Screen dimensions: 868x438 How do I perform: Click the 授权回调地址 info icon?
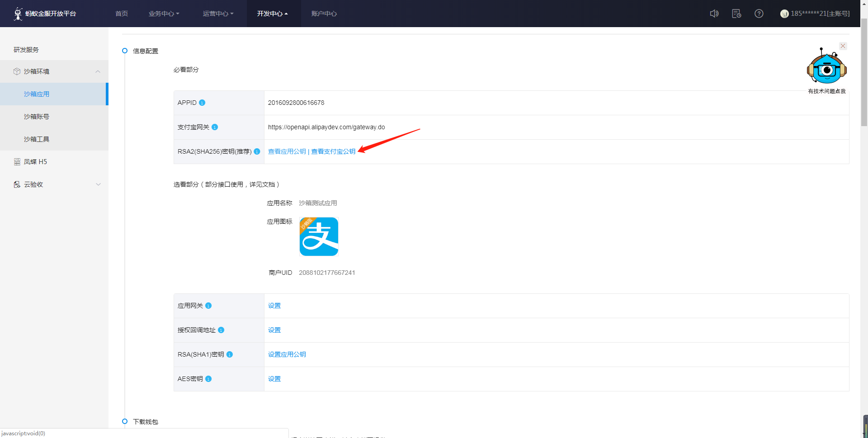click(221, 330)
